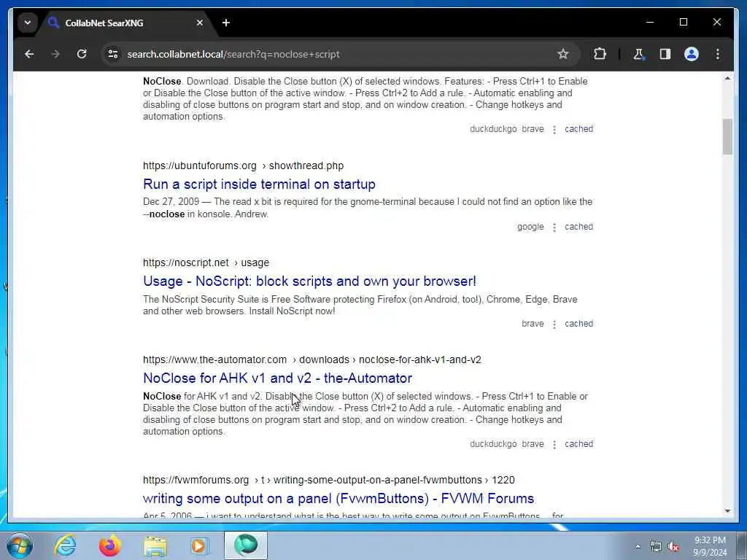Screen dimensions: 747x560
Task: Click 'duckduckgo' label under the-automator result
Action: tap(493, 444)
